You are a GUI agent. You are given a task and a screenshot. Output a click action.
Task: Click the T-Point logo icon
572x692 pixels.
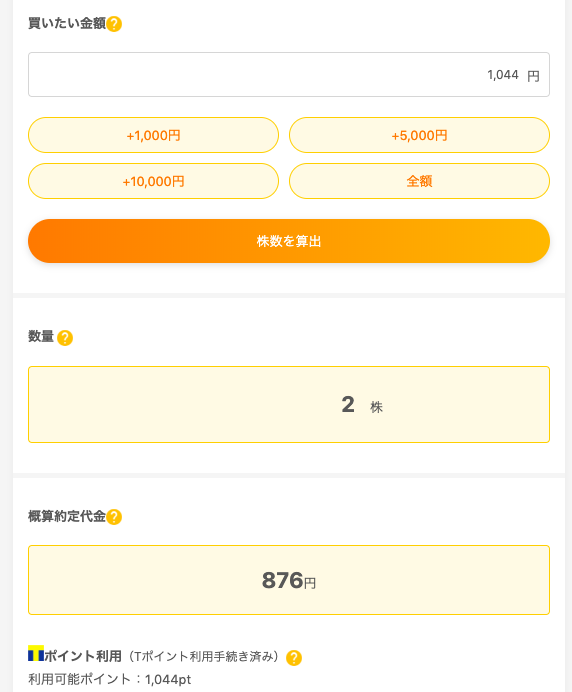36,654
